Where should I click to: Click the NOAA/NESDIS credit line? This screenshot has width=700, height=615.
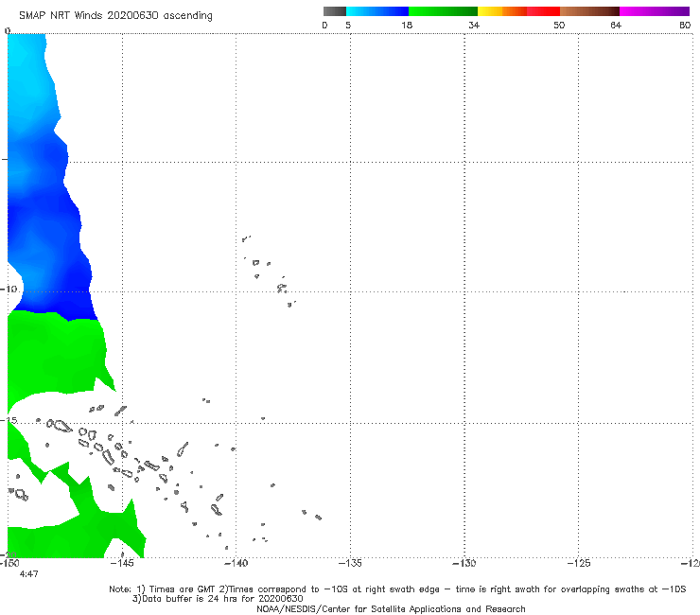pos(391,608)
